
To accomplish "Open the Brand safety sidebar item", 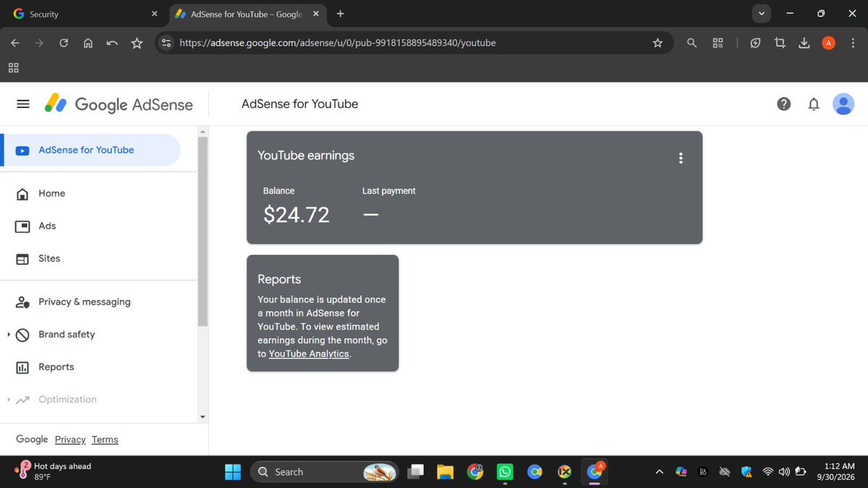I will pos(67,335).
